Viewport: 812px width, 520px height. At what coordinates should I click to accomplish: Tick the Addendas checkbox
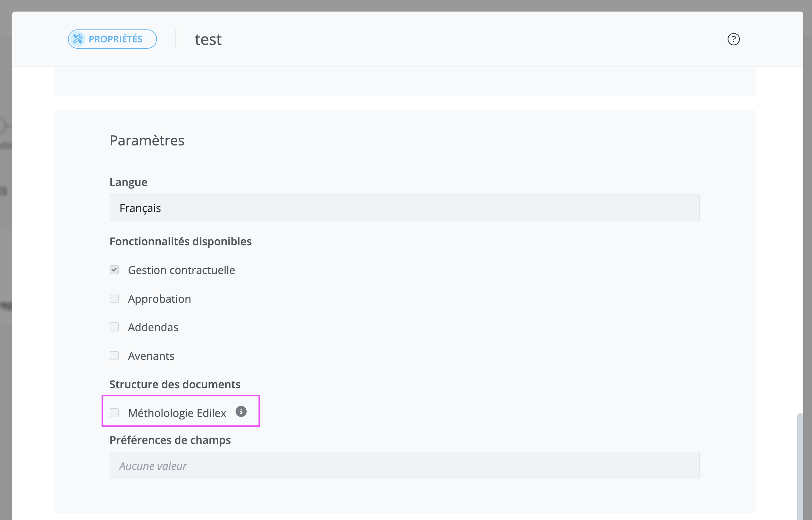(x=114, y=327)
